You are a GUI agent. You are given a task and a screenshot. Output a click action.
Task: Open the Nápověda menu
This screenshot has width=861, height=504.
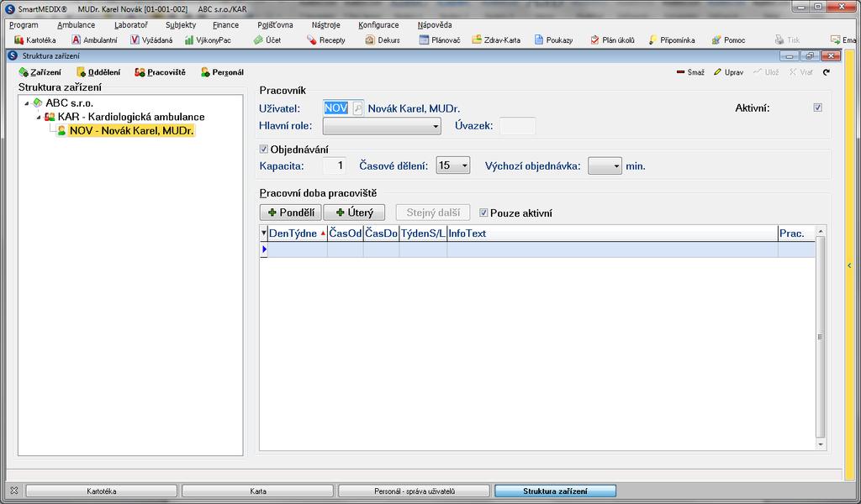click(x=435, y=24)
